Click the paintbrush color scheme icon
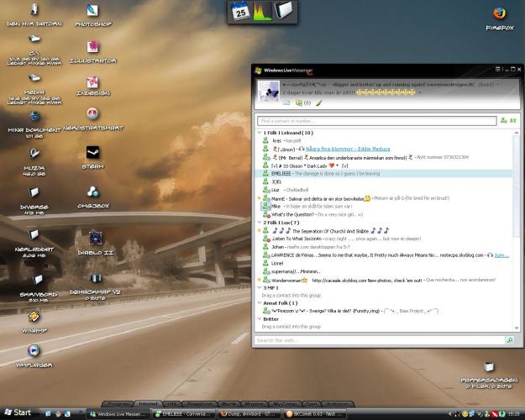Image resolution: width=525 pixels, height=420 pixels. [x=318, y=102]
